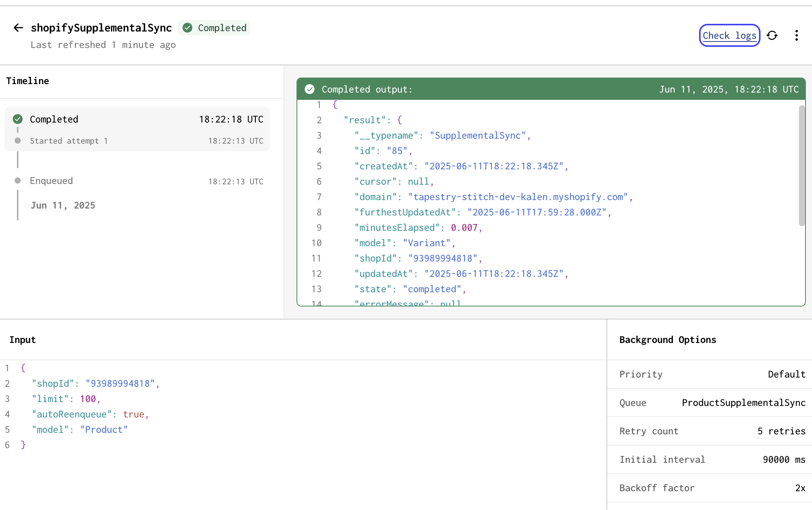Click the input '"shopId"' line
812x510 pixels.
click(96, 384)
